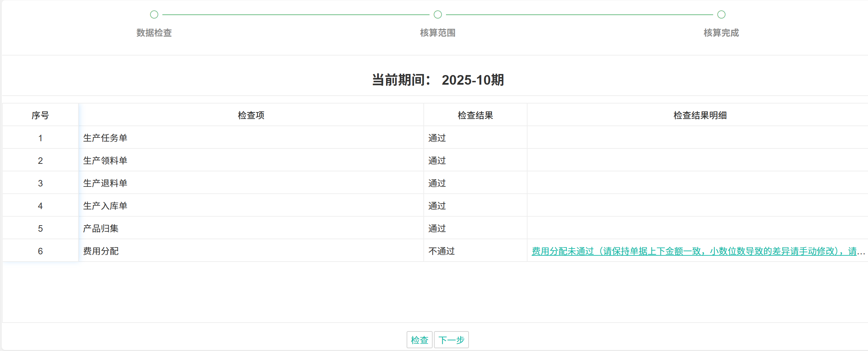Click the 检查结果 column header
The image size is (868, 351).
tap(475, 115)
